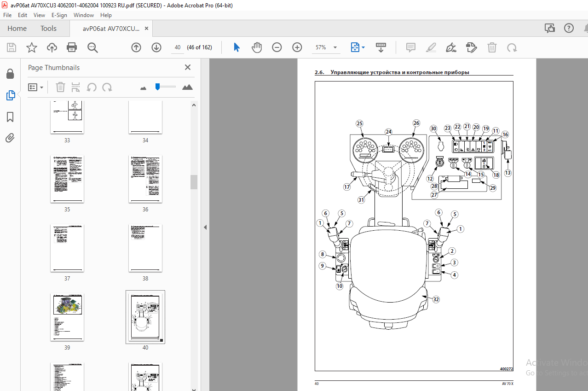Viewport: 588px width, 391px height.
Task: Click the Delete trash icon in toolbar
Action: tap(492, 47)
